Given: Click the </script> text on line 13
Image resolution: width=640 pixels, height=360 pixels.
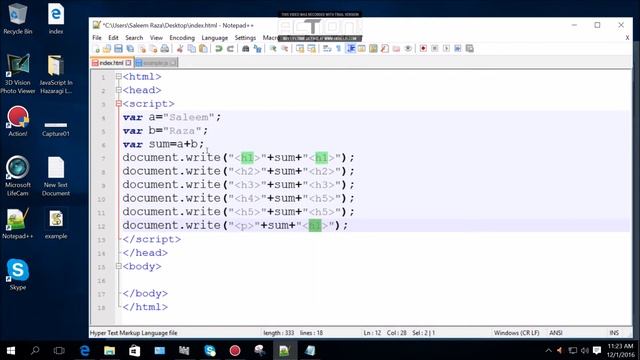Looking at the screenshot, I should point(151,239).
